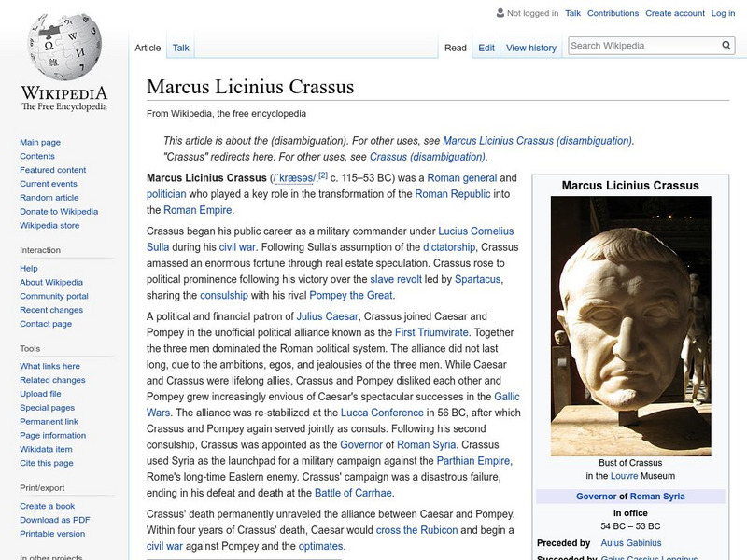747x560 pixels.
Task: Open Contributions in the header
Action: [x=613, y=13]
